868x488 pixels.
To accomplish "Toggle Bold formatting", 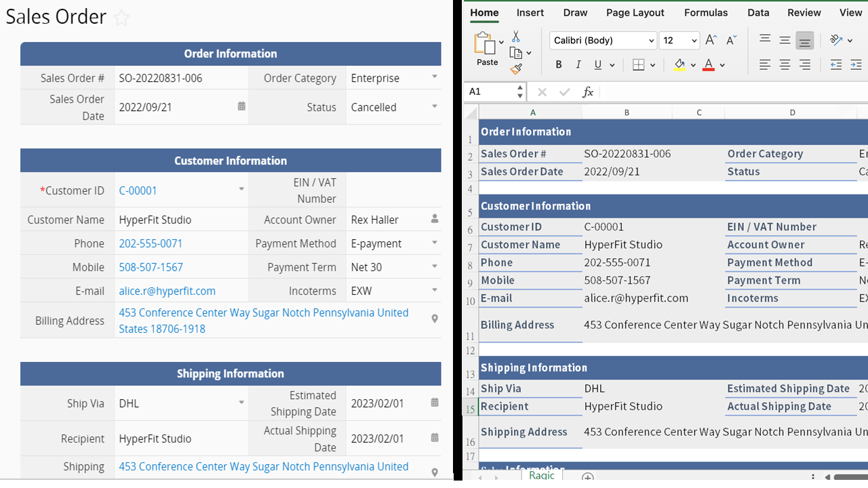I will tap(558, 64).
